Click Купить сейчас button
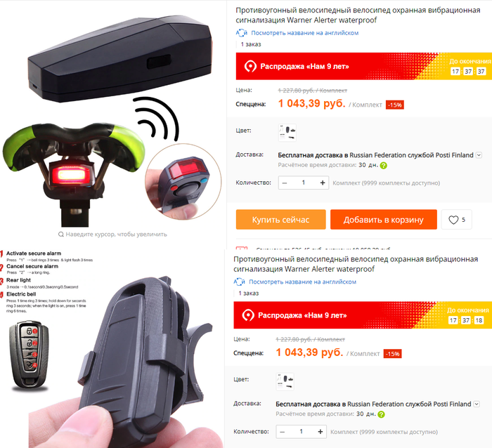Screen dimensions: 492x448 281,220
